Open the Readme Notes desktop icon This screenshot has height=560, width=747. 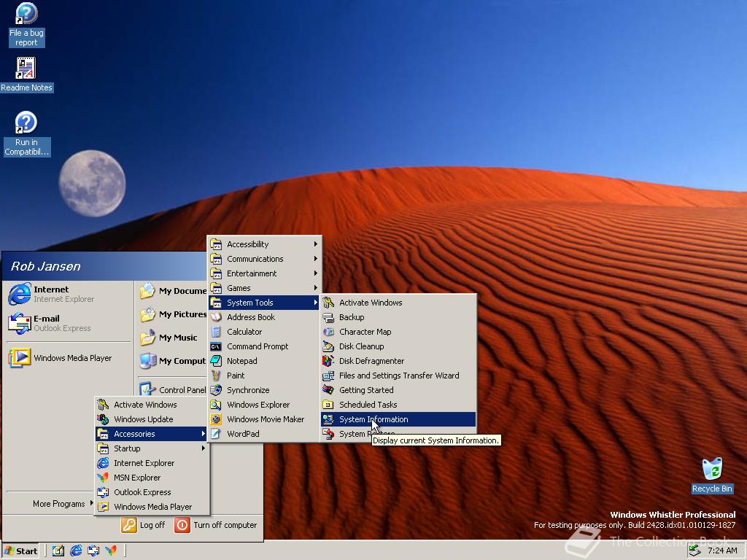coord(26,74)
